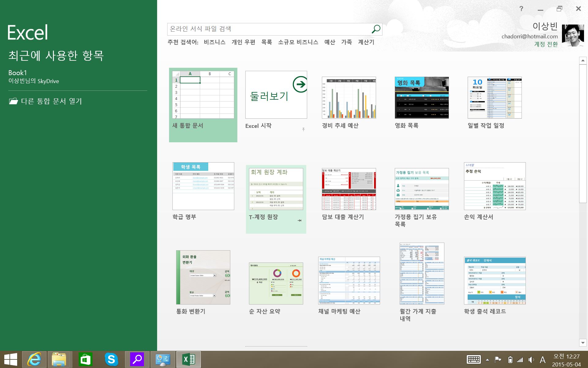Search suggested term 계산기

pyautogui.click(x=366, y=42)
